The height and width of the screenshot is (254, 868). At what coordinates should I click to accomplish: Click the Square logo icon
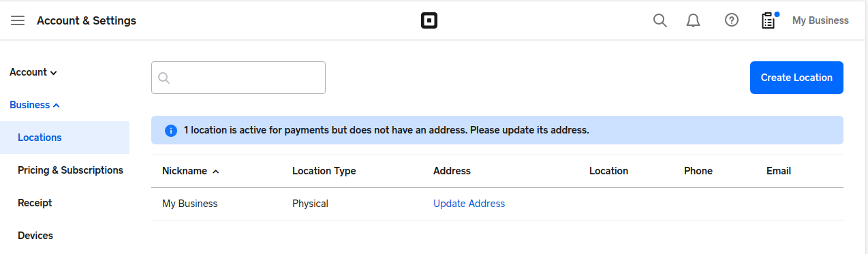429,20
